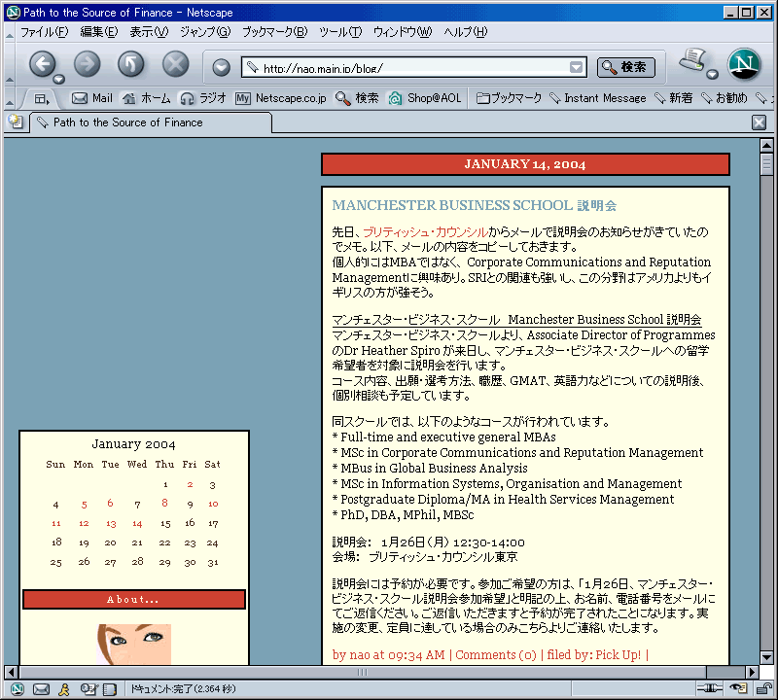The height and width of the screenshot is (700, 778).
Task: Toggle the sidebar panel icon in personal toolbar
Action: click(42, 99)
